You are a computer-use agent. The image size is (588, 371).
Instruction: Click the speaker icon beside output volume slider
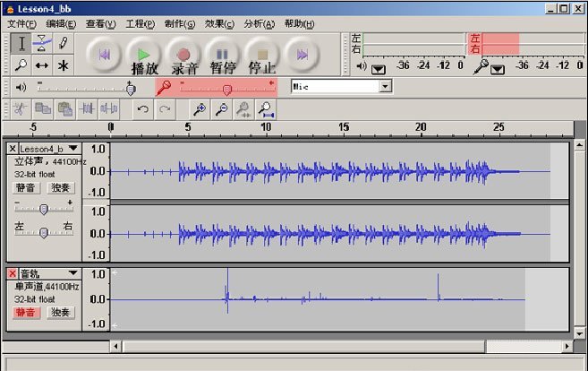[x=21, y=88]
